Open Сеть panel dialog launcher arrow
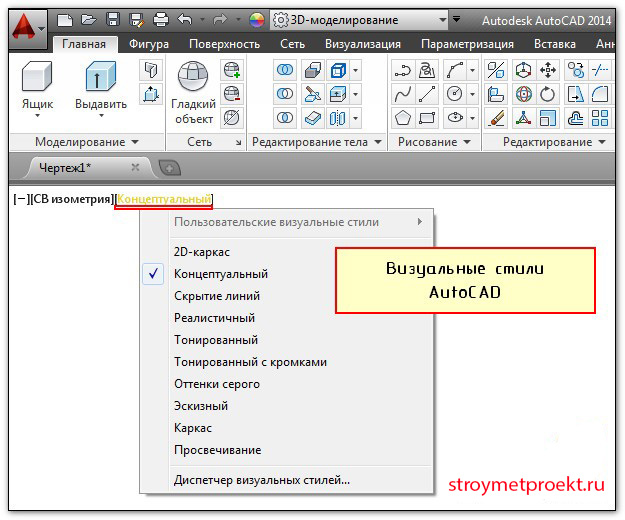 point(238,142)
